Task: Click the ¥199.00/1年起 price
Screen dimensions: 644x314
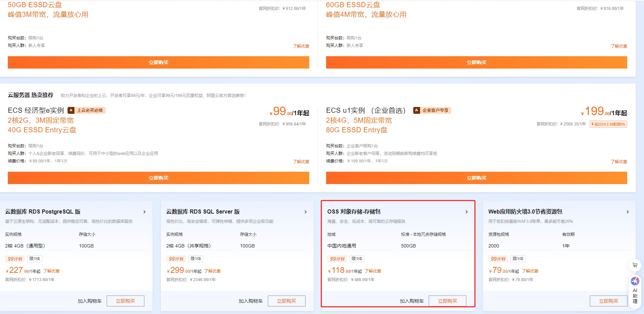Action: tap(604, 111)
